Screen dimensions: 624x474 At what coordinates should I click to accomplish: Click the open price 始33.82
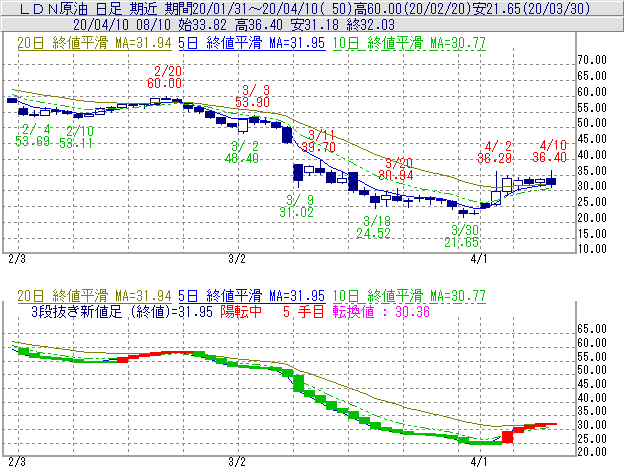[203, 25]
